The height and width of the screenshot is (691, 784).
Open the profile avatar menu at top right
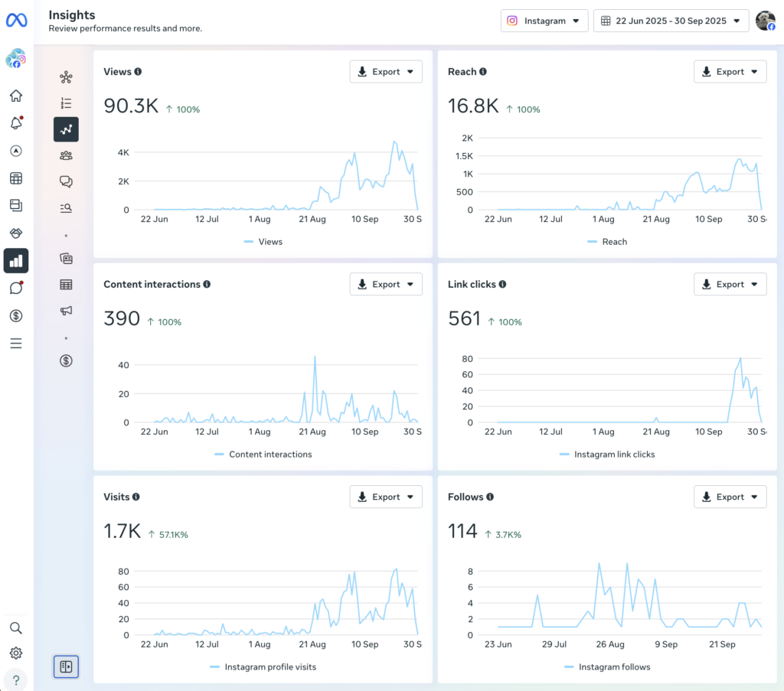765,21
